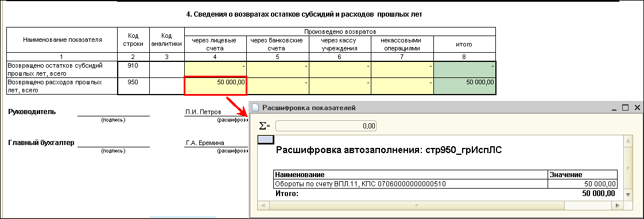Select row 910 через лицевые счета cell
The width and height of the screenshot is (644, 219).
coord(215,69)
